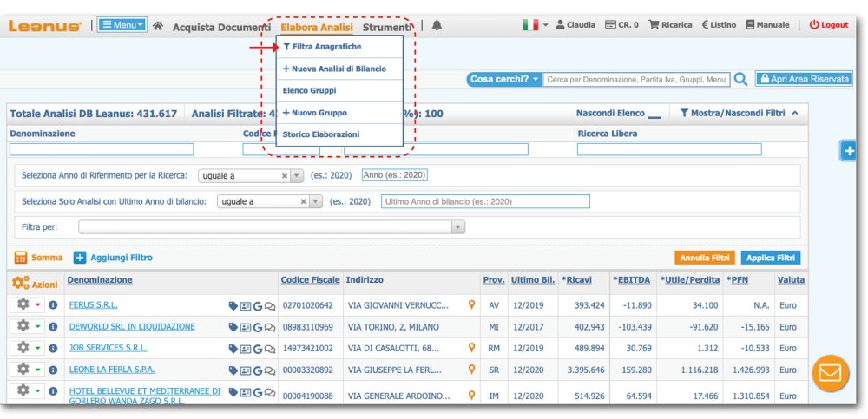
Task: Open Somma calculator icon
Action: point(21,258)
